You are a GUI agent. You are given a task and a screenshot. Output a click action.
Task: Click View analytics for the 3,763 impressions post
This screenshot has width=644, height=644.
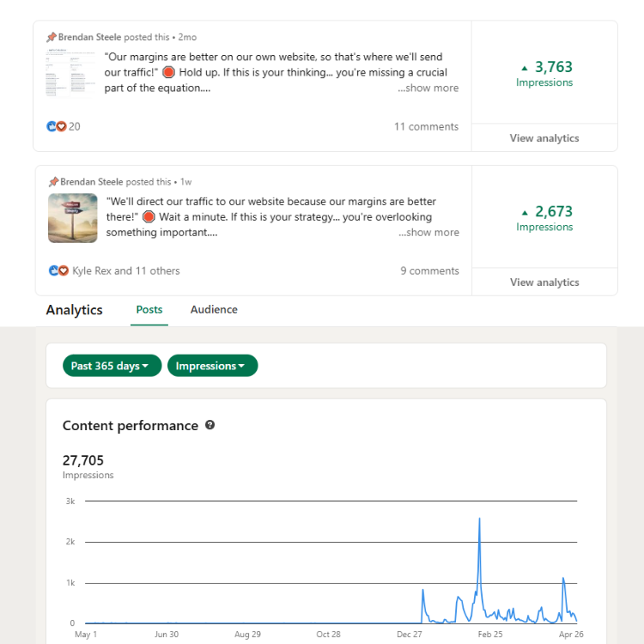pyautogui.click(x=544, y=138)
